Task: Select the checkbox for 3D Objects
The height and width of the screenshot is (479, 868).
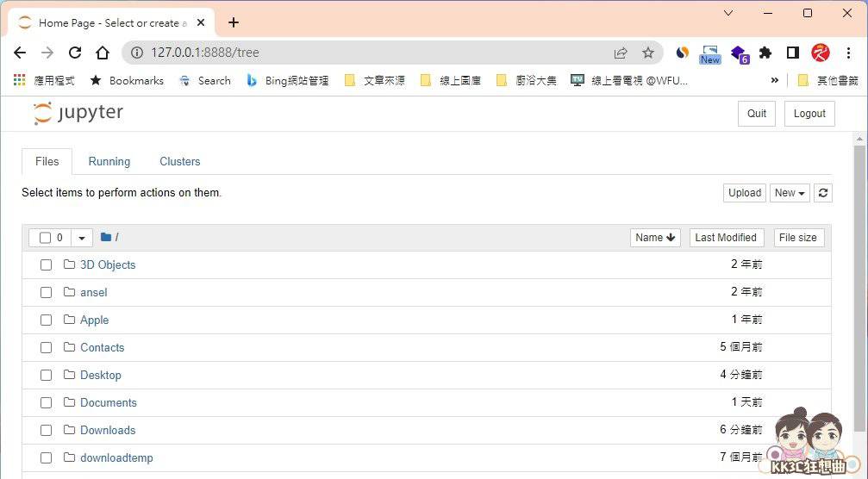Action: click(x=47, y=265)
